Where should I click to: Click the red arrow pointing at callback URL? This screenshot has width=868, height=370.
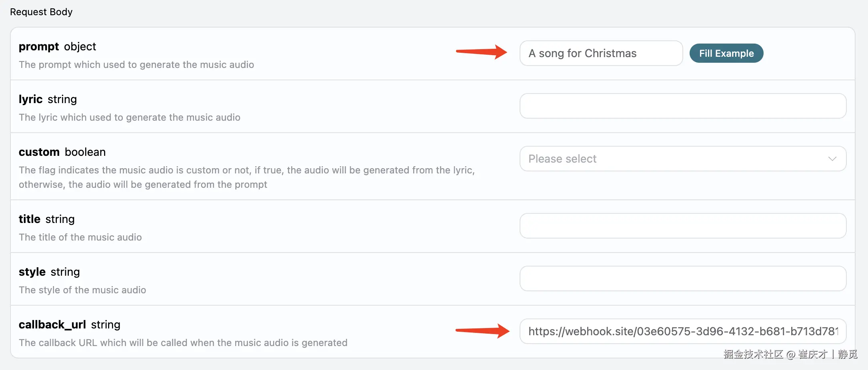click(482, 330)
